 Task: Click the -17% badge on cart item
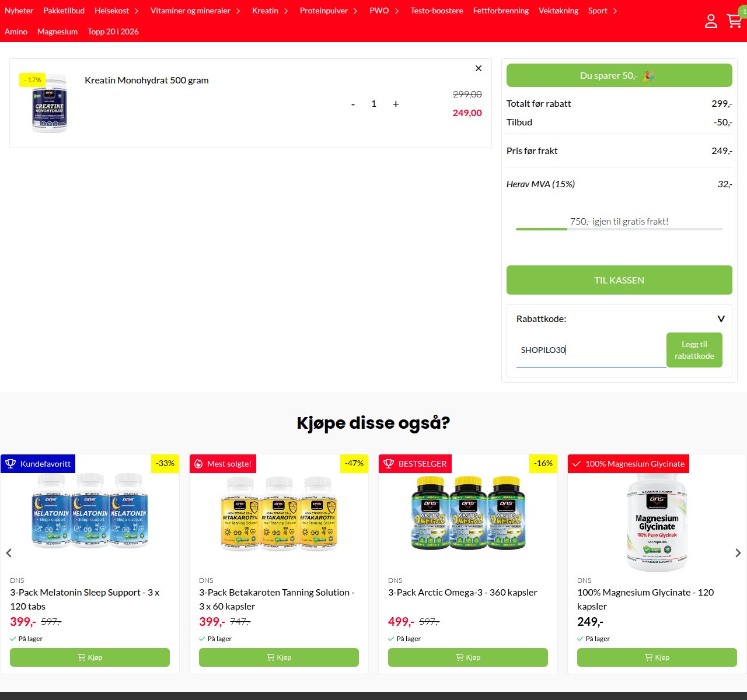(x=33, y=80)
